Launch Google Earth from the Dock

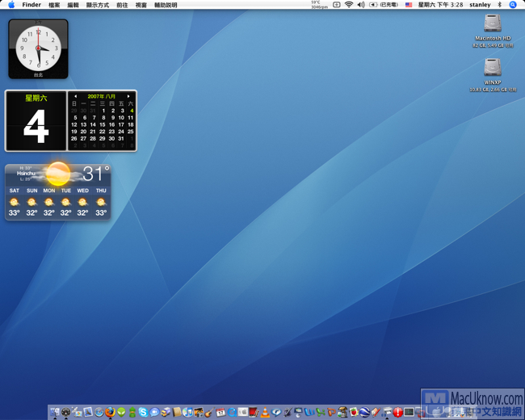coord(364,412)
